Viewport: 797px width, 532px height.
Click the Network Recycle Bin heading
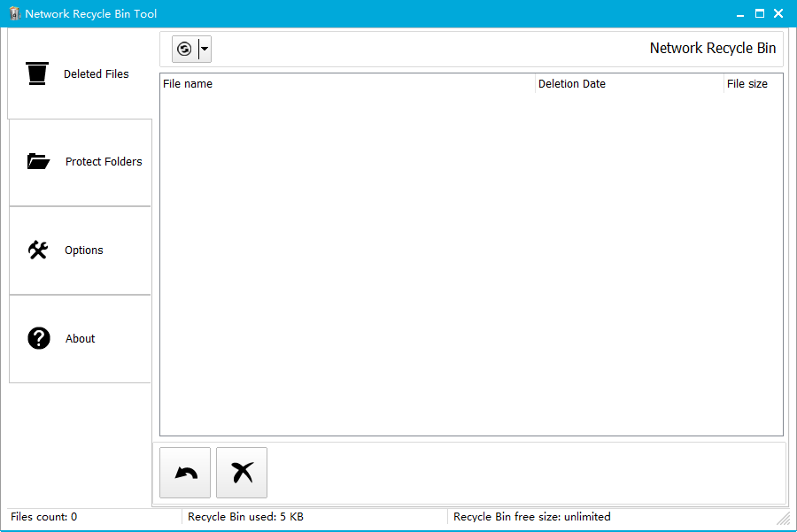click(x=713, y=48)
